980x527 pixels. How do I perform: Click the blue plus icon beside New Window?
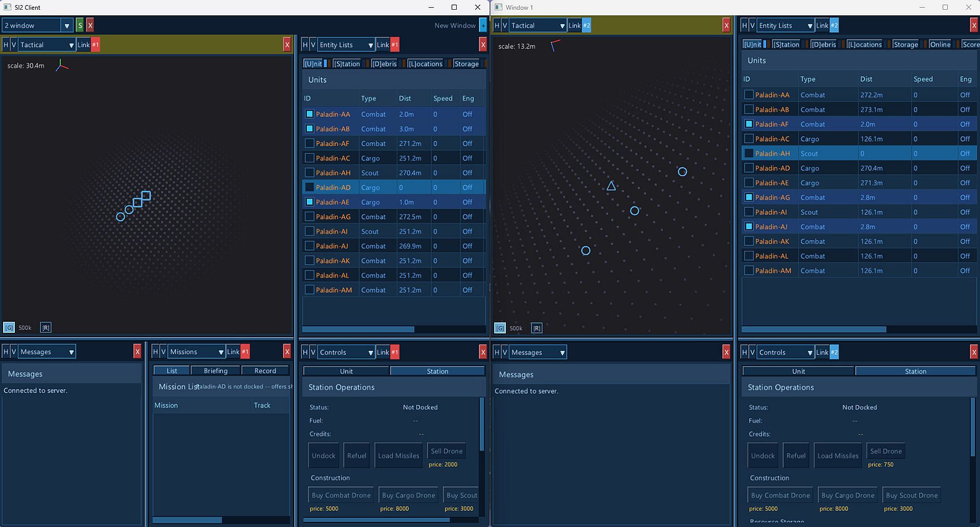(483, 25)
